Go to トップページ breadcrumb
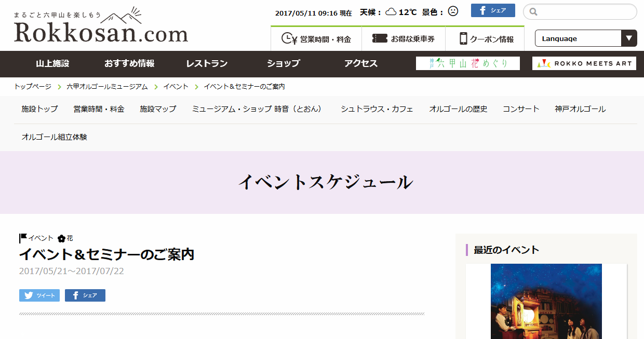The height and width of the screenshot is (339, 644). tap(33, 87)
